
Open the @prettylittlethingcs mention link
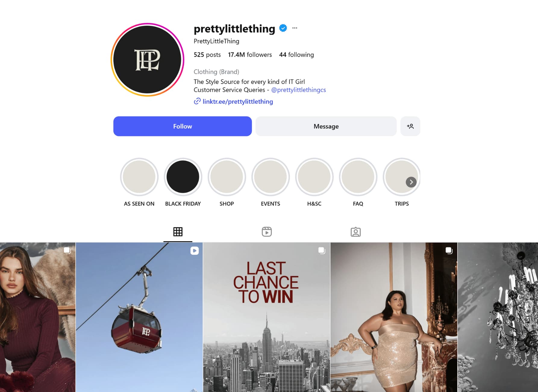click(299, 90)
